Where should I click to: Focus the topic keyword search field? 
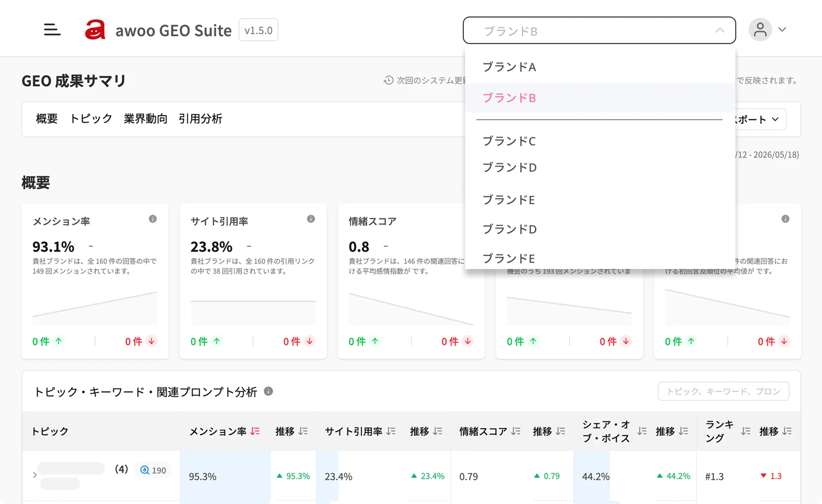point(724,391)
